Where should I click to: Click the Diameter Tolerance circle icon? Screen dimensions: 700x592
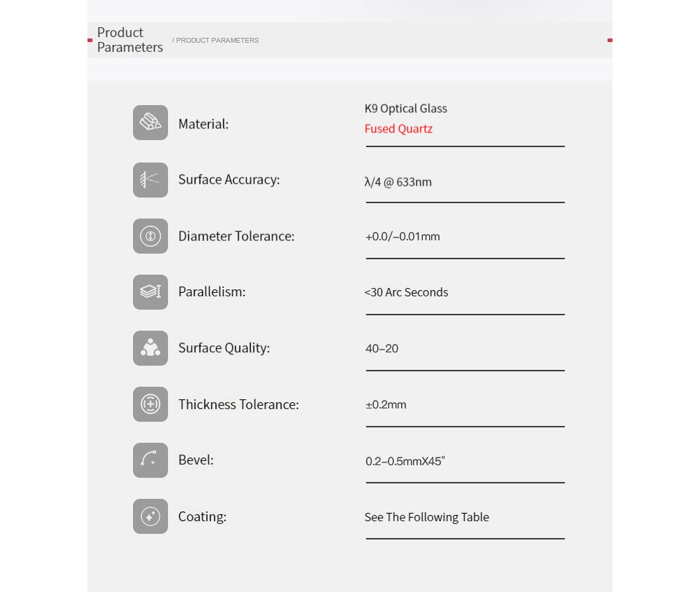[x=150, y=236]
